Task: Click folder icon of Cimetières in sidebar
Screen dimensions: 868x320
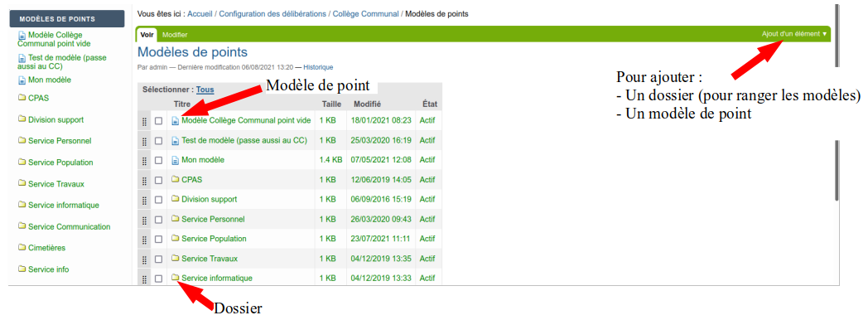Action: [22, 248]
